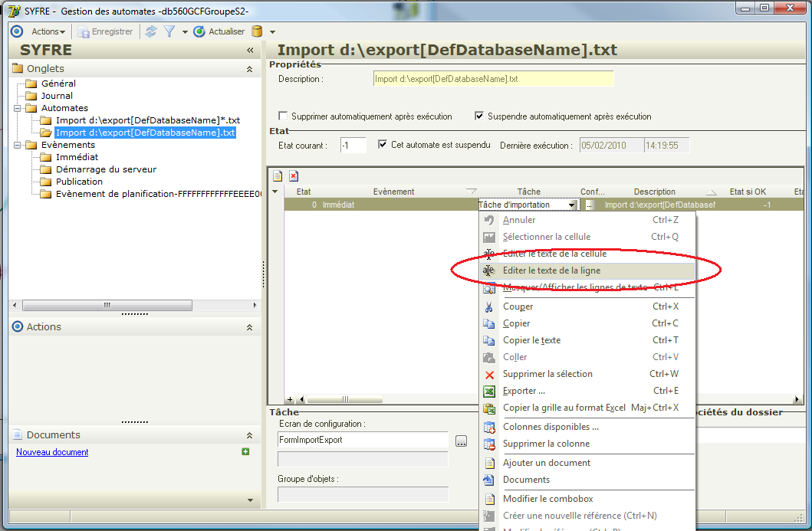Click the Documents menu icon
812x531 pixels.
coord(489,480)
